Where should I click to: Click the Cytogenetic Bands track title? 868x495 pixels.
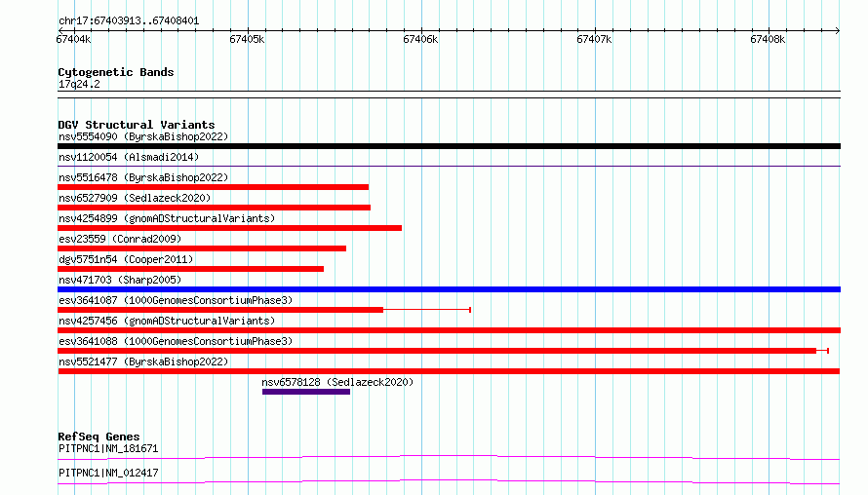pos(116,72)
